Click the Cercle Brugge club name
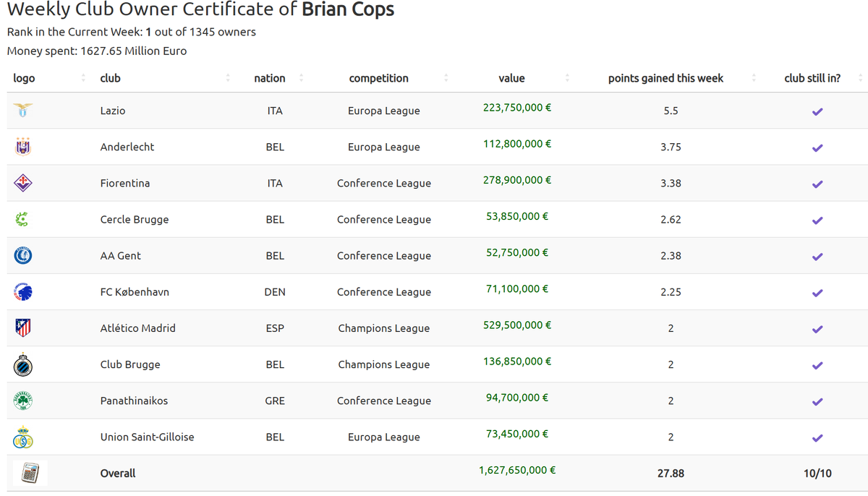Viewport: 868px width, 496px height. [x=135, y=220]
